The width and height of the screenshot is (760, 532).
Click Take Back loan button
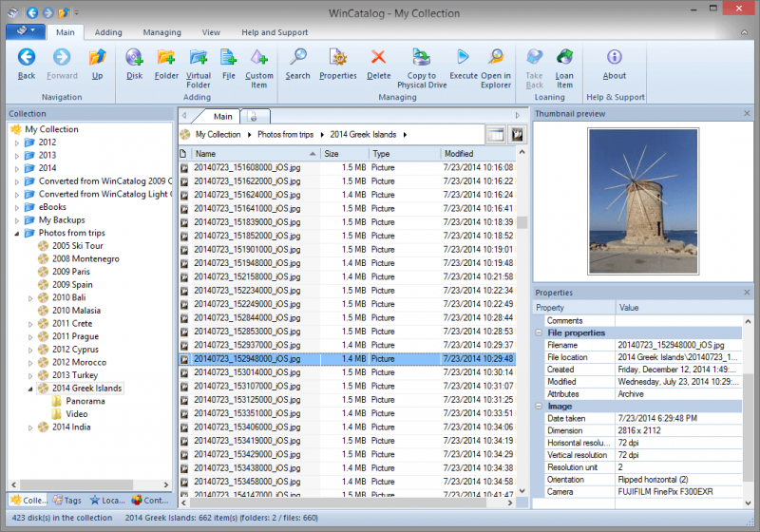pyautogui.click(x=534, y=67)
